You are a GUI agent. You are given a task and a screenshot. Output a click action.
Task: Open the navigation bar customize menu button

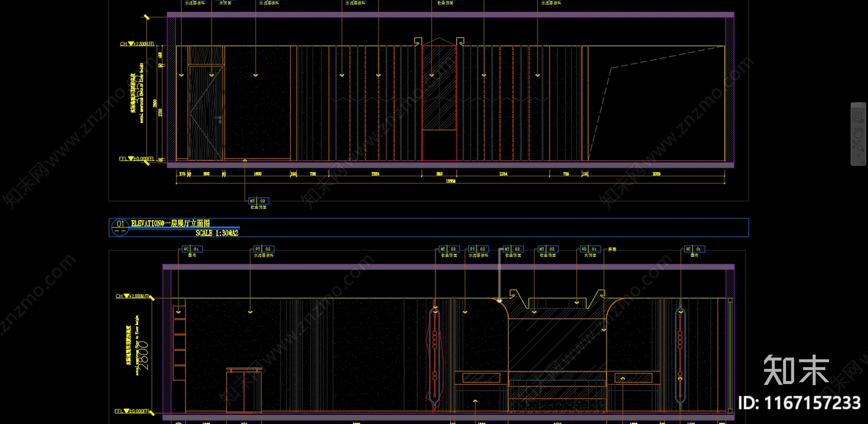click(x=863, y=163)
